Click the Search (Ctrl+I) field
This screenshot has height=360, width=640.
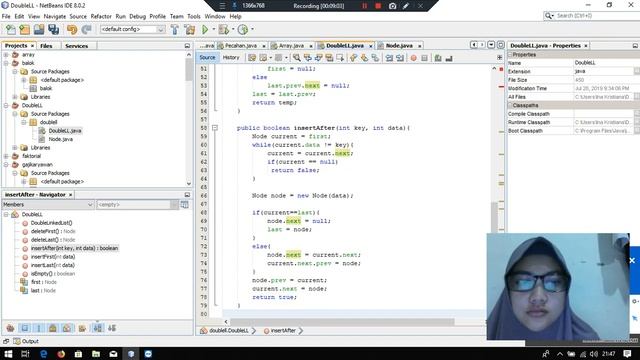[x=592, y=16]
